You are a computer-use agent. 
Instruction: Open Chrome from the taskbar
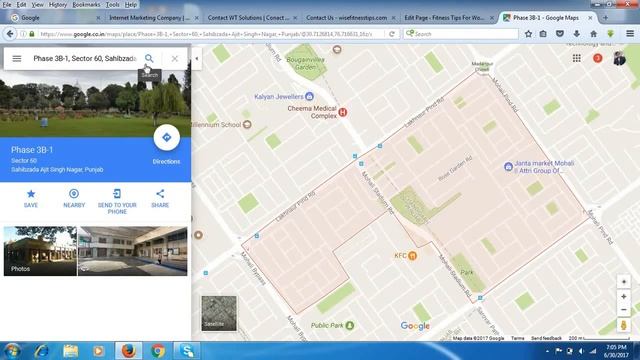pyautogui.click(x=158, y=351)
